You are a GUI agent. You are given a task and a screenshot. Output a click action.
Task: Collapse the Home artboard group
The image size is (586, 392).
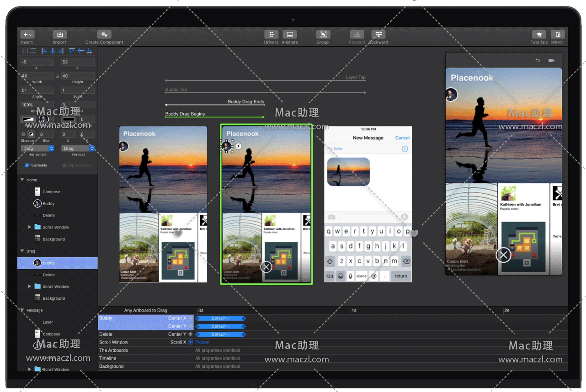(22, 180)
